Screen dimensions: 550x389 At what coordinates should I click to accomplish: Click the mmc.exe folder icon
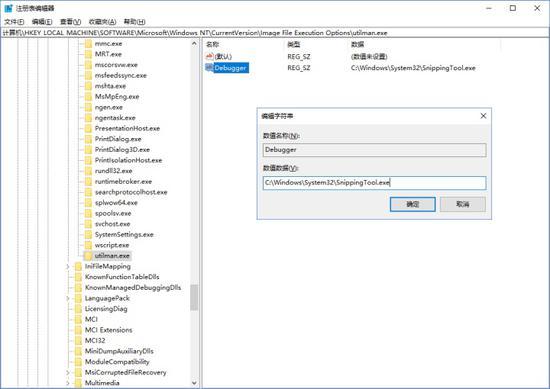88,44
